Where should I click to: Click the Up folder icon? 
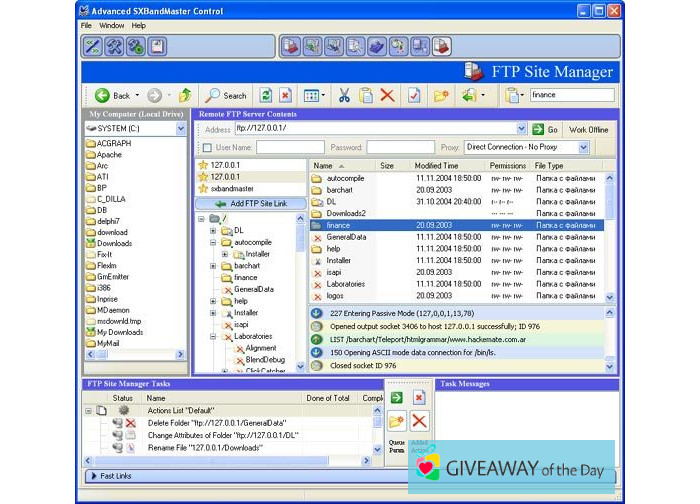pos(185,96)
